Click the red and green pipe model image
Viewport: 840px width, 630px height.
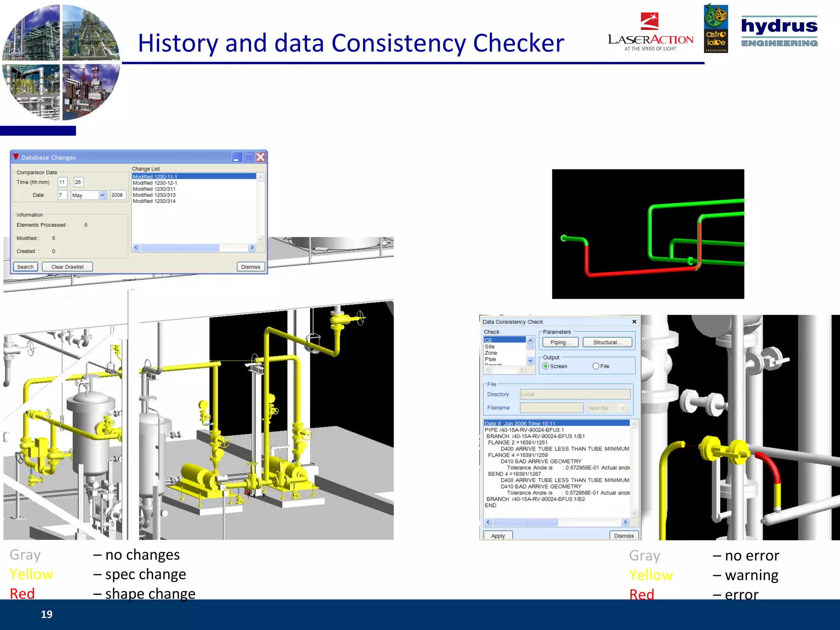tap(648, 234)
